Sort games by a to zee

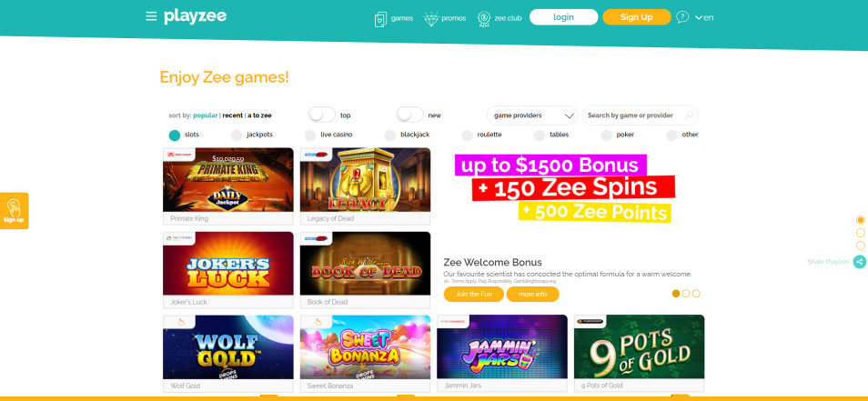259,115
